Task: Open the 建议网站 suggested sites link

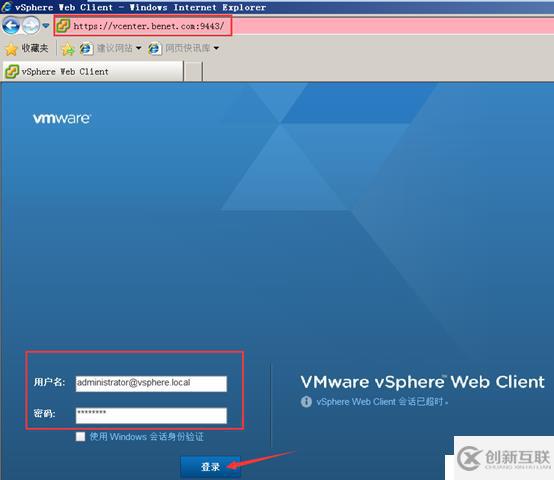Action: [x=106, y=48]
